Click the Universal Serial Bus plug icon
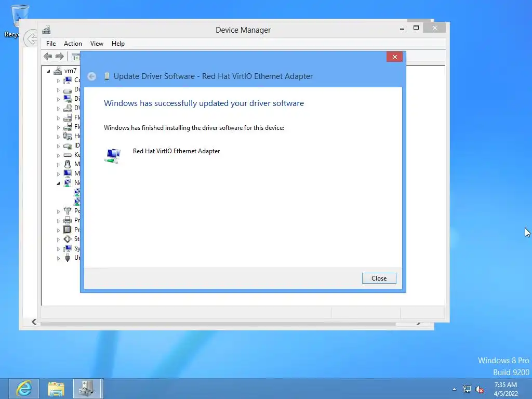Viewport: 532px width, 399px height. 68,258
